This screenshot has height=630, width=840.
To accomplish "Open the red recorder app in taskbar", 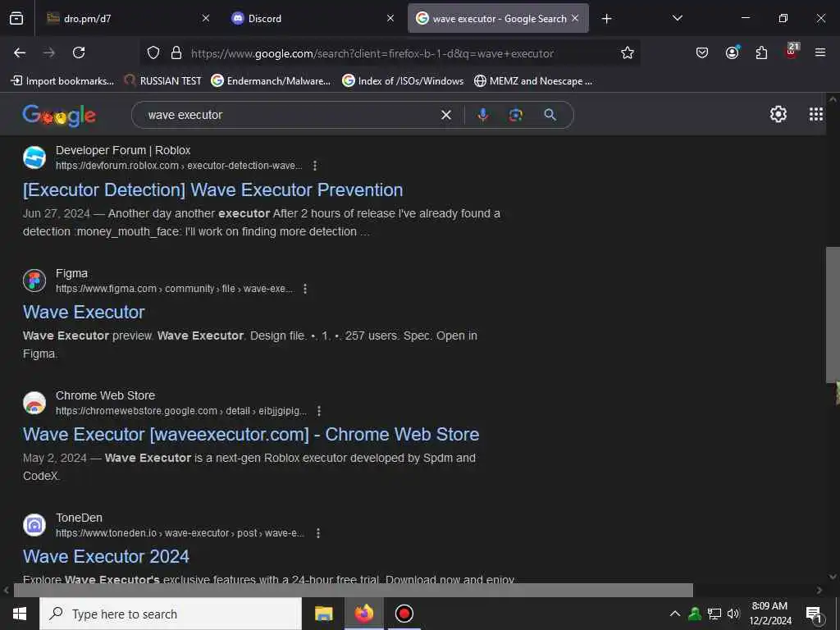I will click(x=404, y=614).
